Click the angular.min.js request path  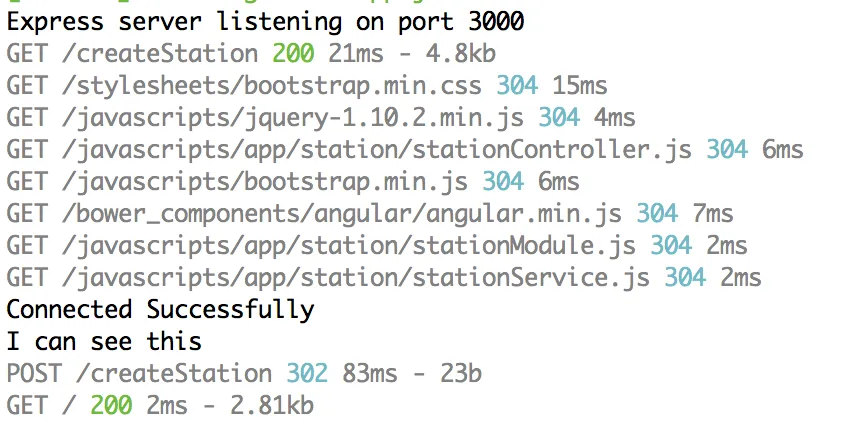click(x=314, y=213)
